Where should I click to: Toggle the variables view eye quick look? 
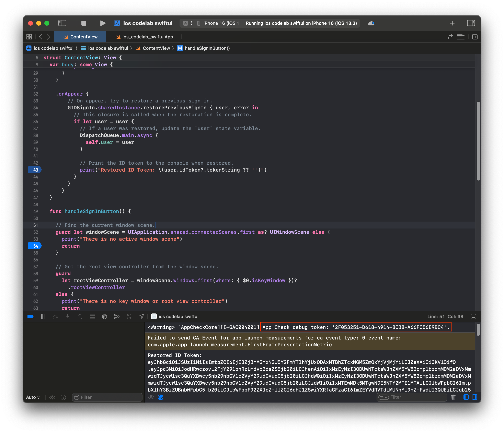tap(52, 397)
